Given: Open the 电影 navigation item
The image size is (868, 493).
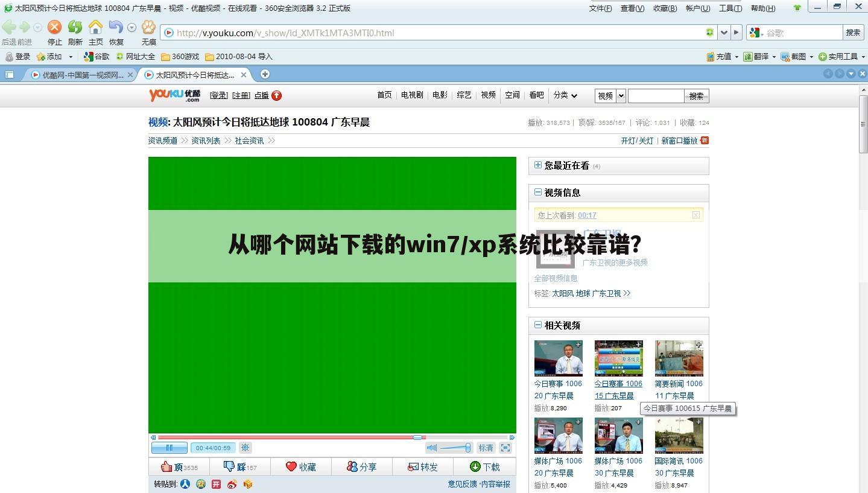Looking at the screenshot, I should click(440, 95).
